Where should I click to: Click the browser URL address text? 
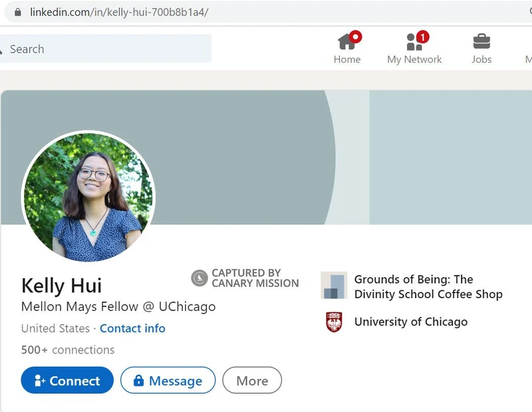119,12
